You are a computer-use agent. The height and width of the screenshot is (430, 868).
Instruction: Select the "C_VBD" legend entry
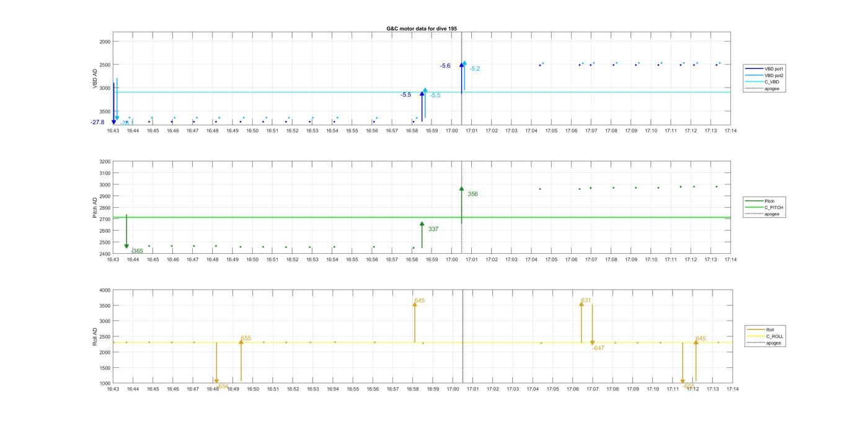point(762,82)
